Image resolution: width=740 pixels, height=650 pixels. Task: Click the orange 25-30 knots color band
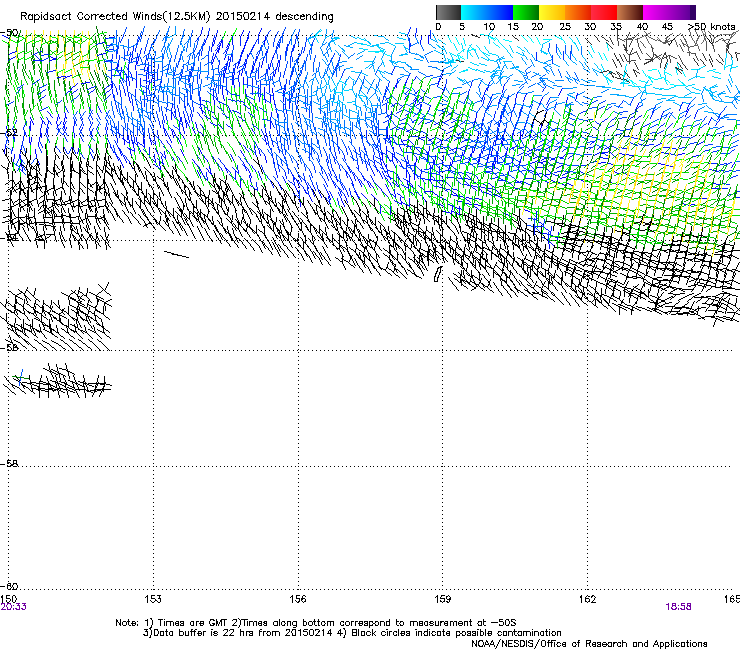(x=578, y=12)
